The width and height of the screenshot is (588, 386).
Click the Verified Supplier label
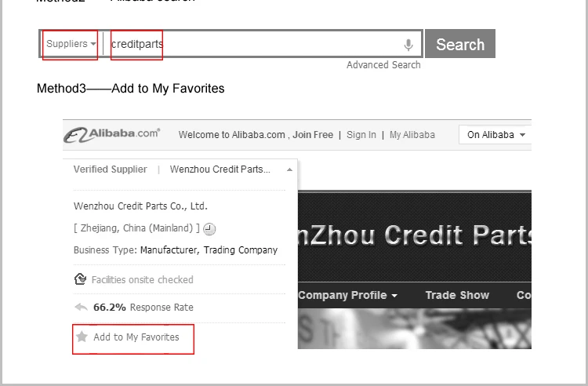pos(111,169)
